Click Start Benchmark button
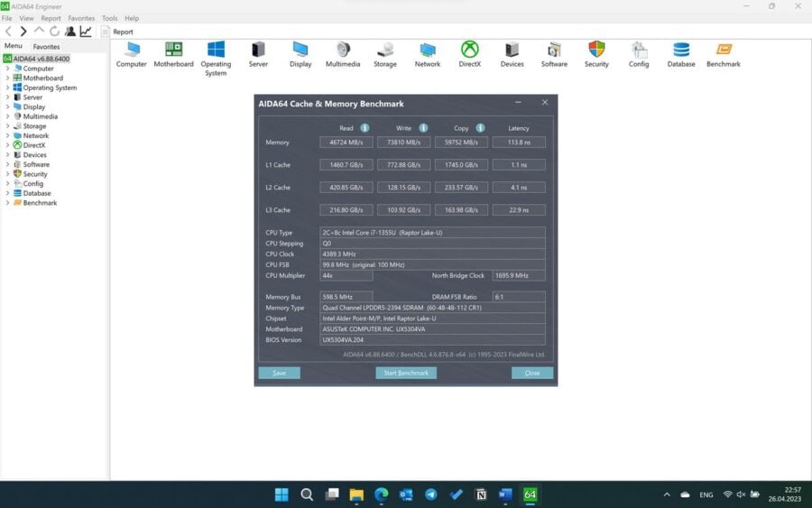Image resolution: width=812 pixels, height=508 pixels. click(406, 373)
